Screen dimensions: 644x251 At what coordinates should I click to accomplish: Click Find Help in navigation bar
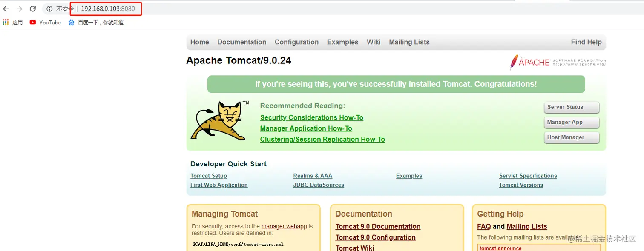coord(586,42)
